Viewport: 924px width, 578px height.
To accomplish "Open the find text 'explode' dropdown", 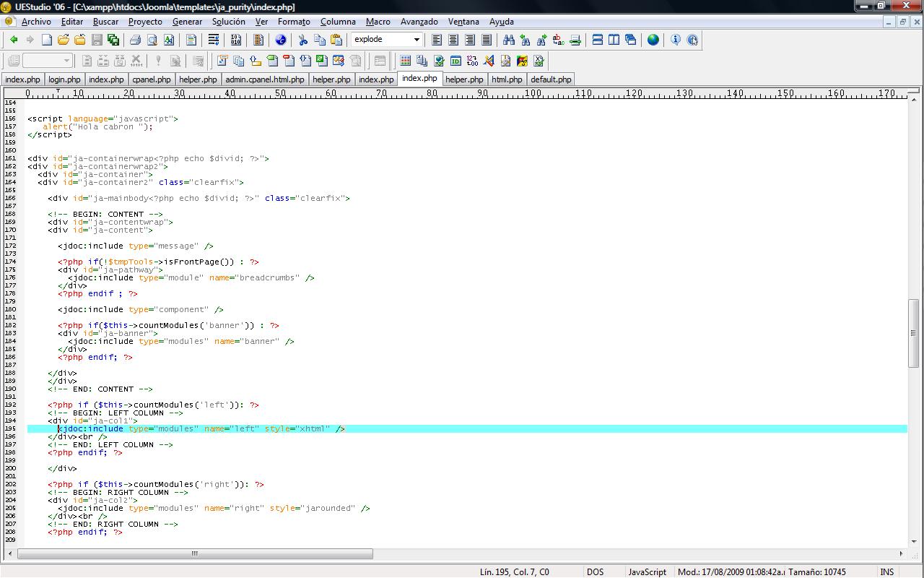I will (417, 40).
